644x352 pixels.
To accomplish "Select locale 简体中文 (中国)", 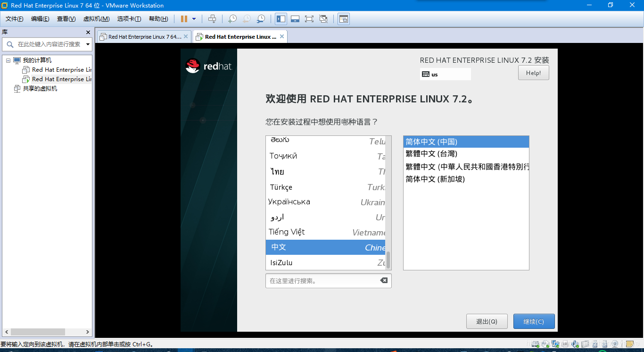I will [466, 142].
